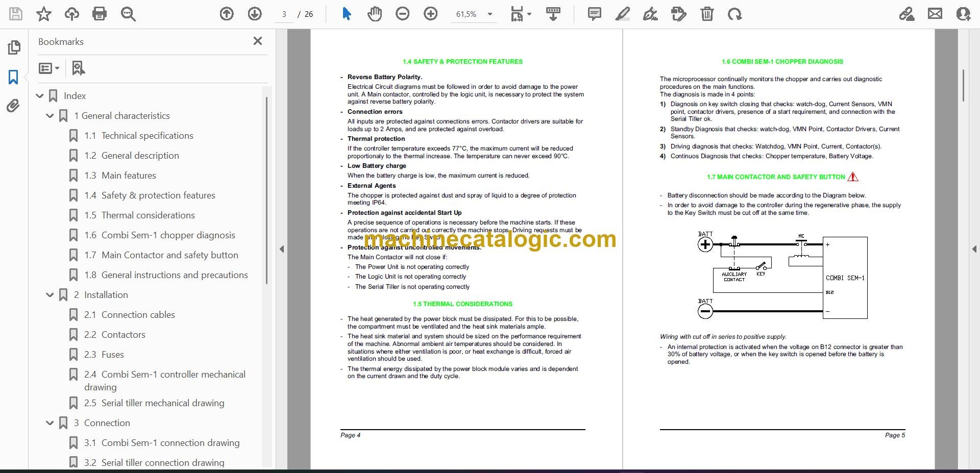Select the highlight text pen tool
This screenshot has width=980, height=473.
point(623,14)
